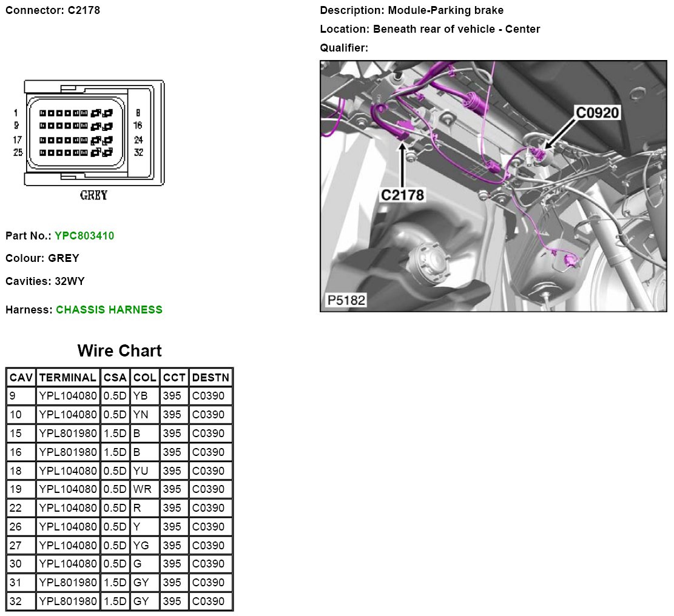This screenshot has height=616, width=674.
Task: Click the Wire Chart heading
Action: coord(120,351)
